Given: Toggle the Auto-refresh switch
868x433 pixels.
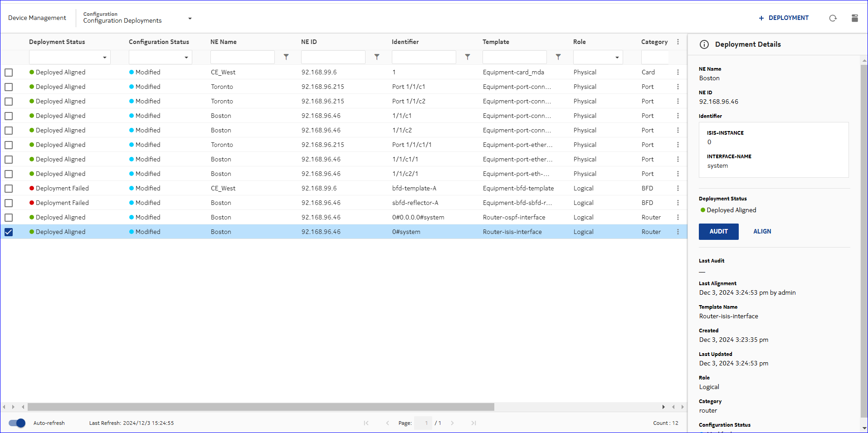Looking at the screenshot, I should pos(17,423).
